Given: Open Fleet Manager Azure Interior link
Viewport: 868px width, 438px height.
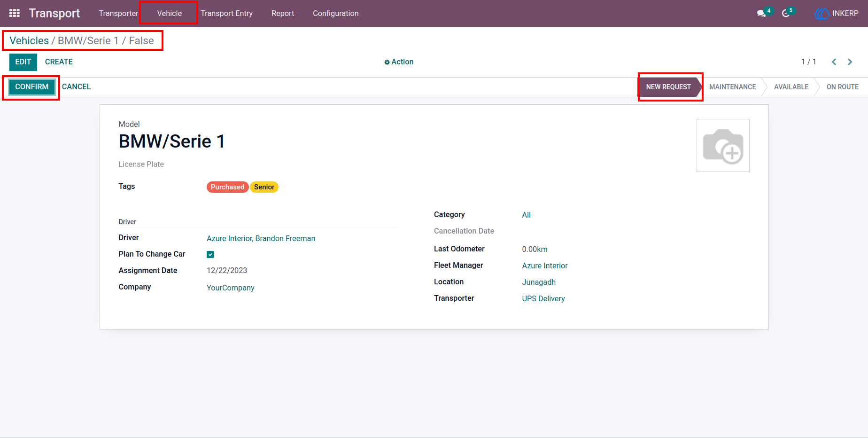Looking at the screenshot, I should tap(545, 266).
